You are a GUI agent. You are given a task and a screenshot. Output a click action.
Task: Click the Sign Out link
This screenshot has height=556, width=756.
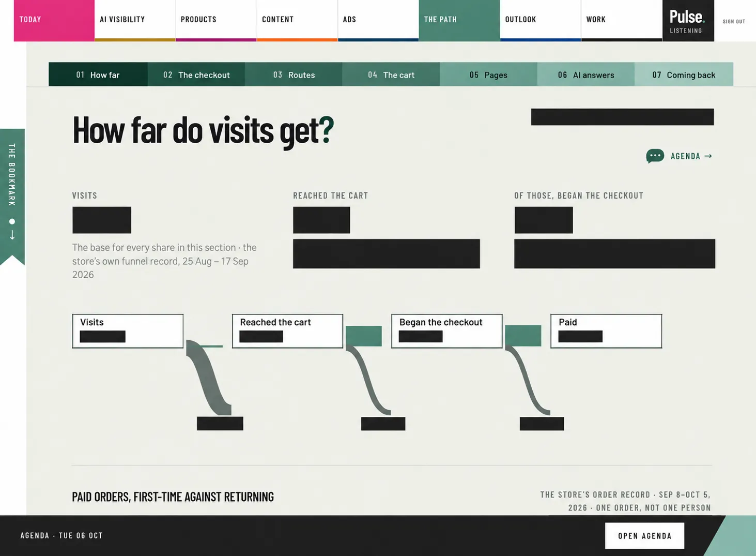click(x=734, y=22)
